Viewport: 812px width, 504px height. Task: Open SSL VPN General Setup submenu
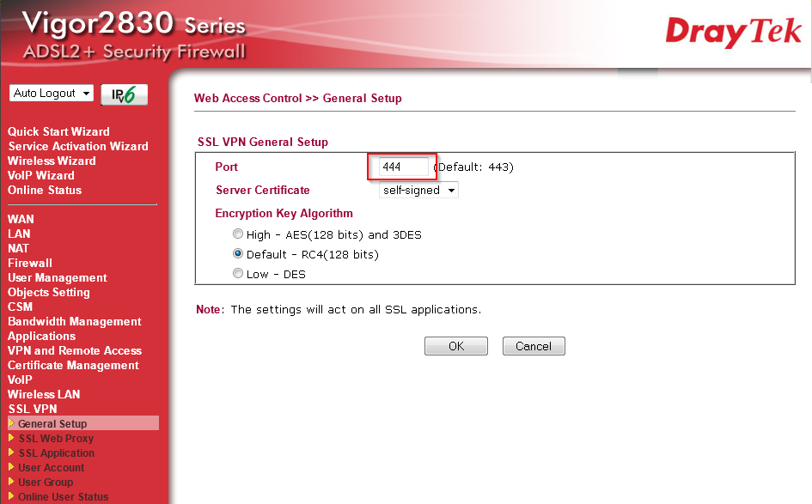52,423
